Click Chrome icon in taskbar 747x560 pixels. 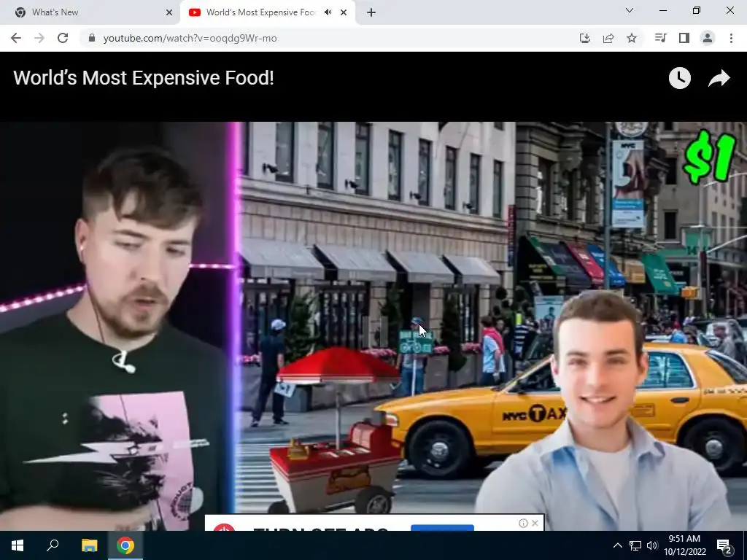[125, 545]
